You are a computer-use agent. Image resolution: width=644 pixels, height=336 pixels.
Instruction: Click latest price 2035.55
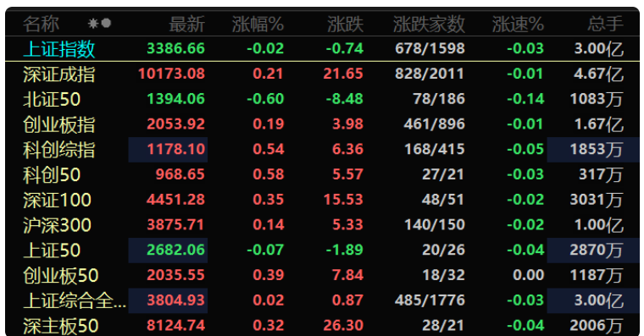coord(175,275)
